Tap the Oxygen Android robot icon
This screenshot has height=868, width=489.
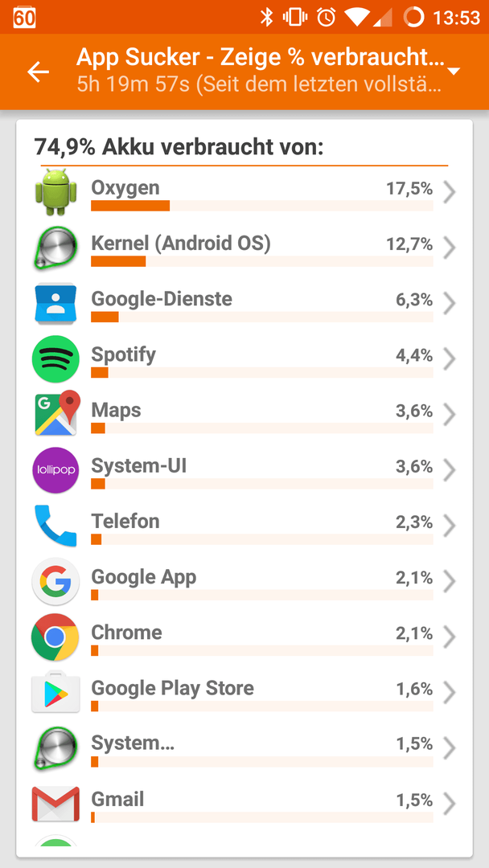[x=55, y=191]
